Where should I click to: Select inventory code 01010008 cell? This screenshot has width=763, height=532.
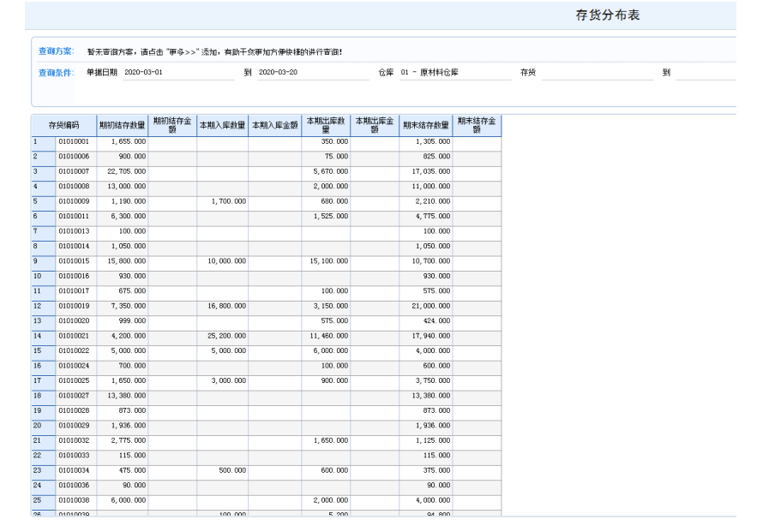click(x=76, y=187)
